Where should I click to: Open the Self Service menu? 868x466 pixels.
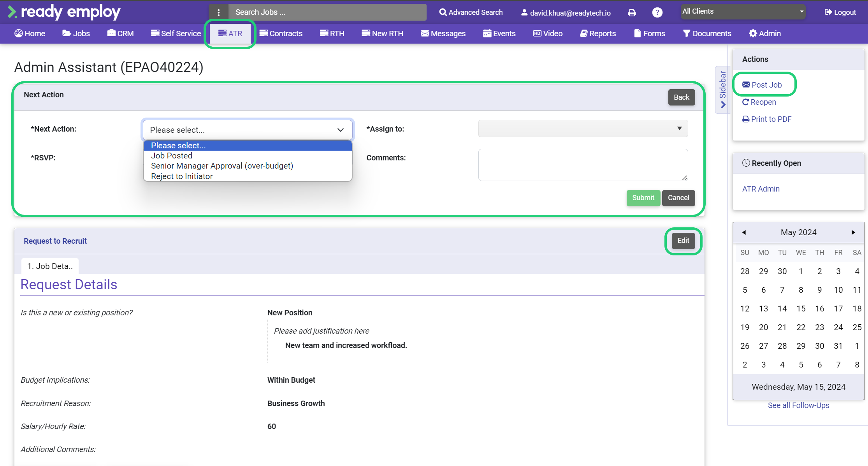176,33
